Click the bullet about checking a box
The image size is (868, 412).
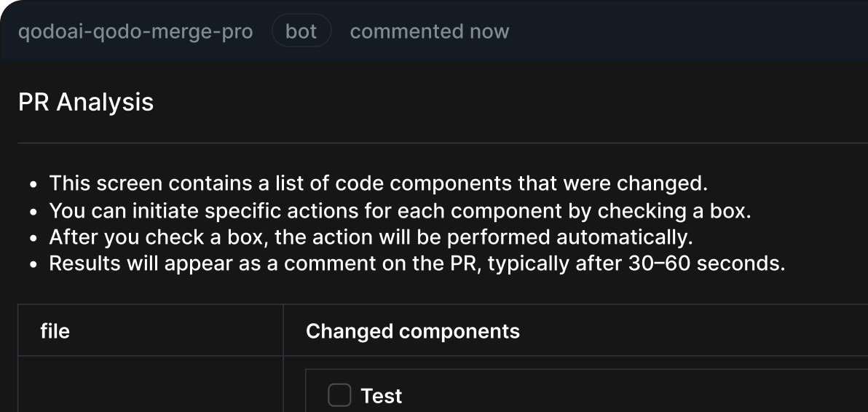click(401, 210)
